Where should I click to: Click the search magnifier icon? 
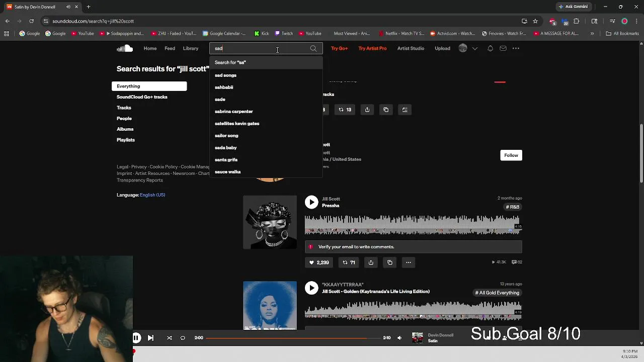click(313, 49)
